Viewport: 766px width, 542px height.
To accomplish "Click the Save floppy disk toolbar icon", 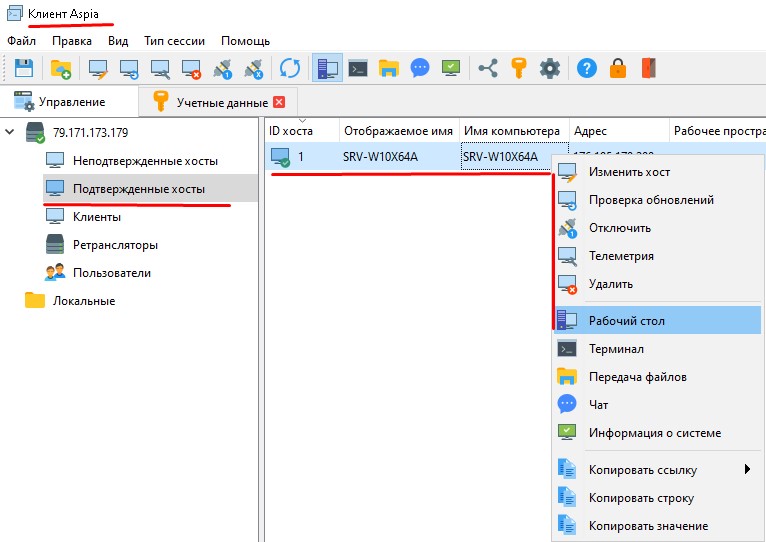I will tap(23, 68).
